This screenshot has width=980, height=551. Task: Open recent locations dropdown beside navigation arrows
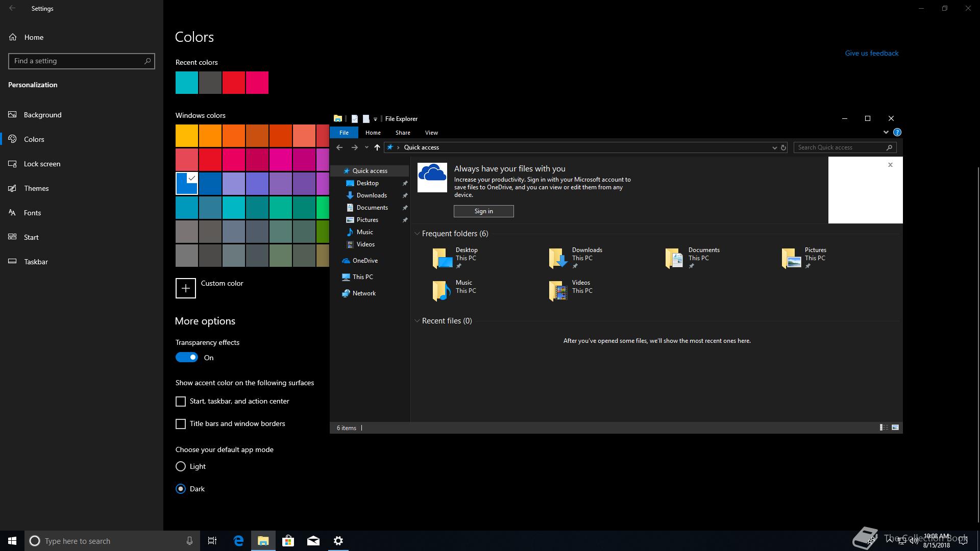pyautogui.click(x=366, y=147)
